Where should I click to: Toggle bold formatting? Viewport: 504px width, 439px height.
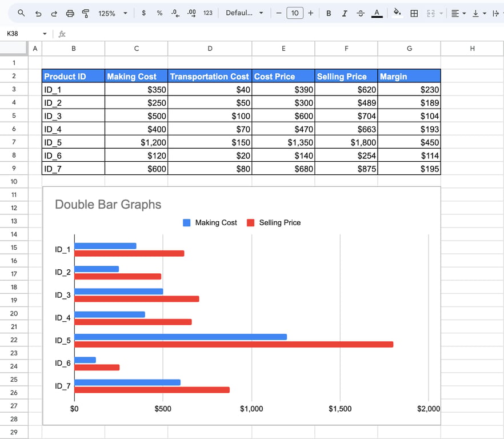pyautogui.click(x=329, y=13)
